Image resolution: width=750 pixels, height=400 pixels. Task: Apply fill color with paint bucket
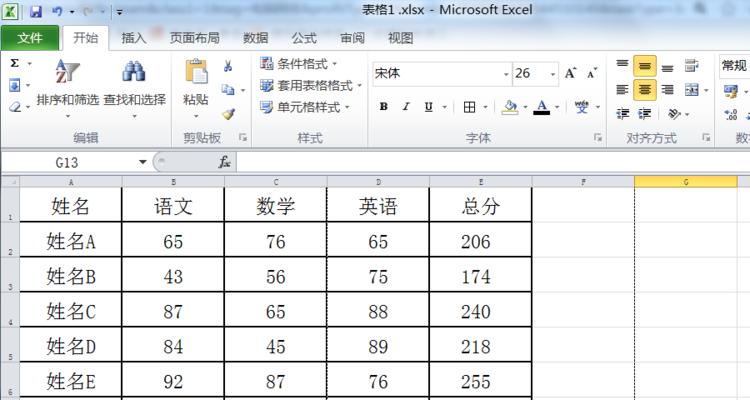point(510,107)
